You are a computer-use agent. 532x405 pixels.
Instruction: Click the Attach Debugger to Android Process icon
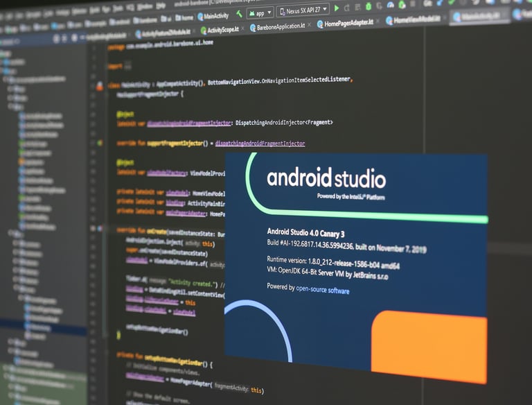click(402, 5)
